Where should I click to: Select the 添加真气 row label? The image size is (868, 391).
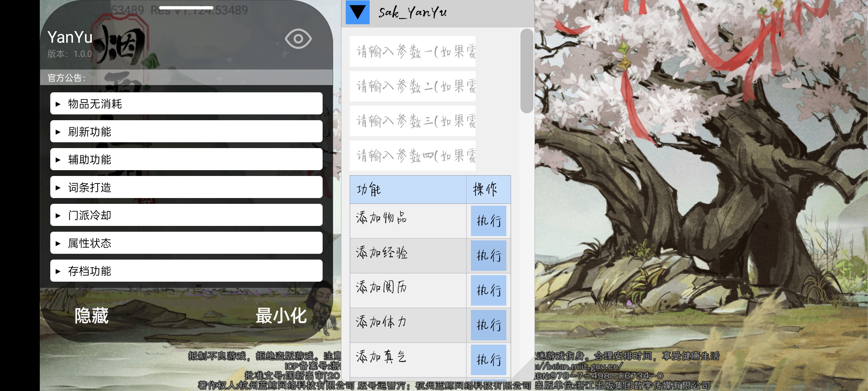pos(382,357)
